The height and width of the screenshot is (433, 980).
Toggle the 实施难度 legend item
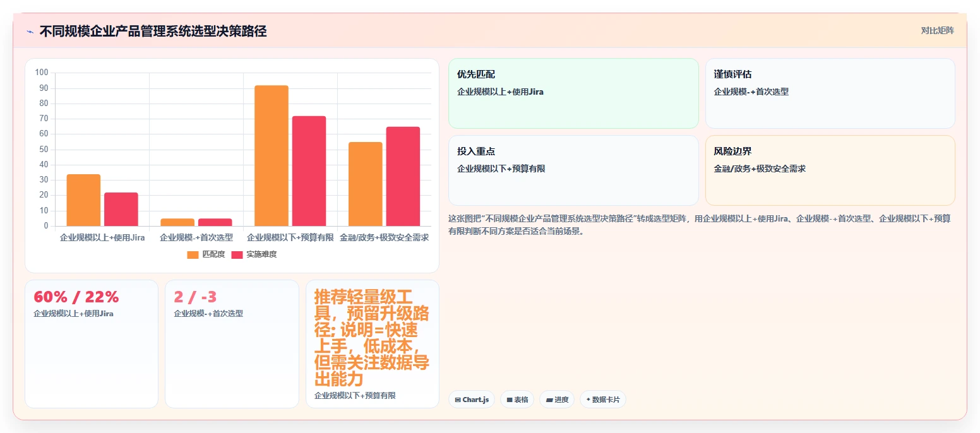[254, 254]
